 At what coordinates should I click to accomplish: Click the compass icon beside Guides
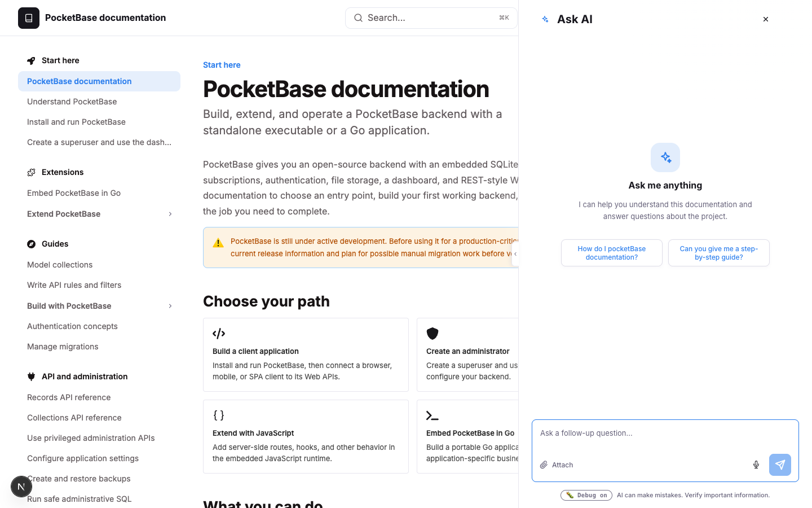coord(31,244)
